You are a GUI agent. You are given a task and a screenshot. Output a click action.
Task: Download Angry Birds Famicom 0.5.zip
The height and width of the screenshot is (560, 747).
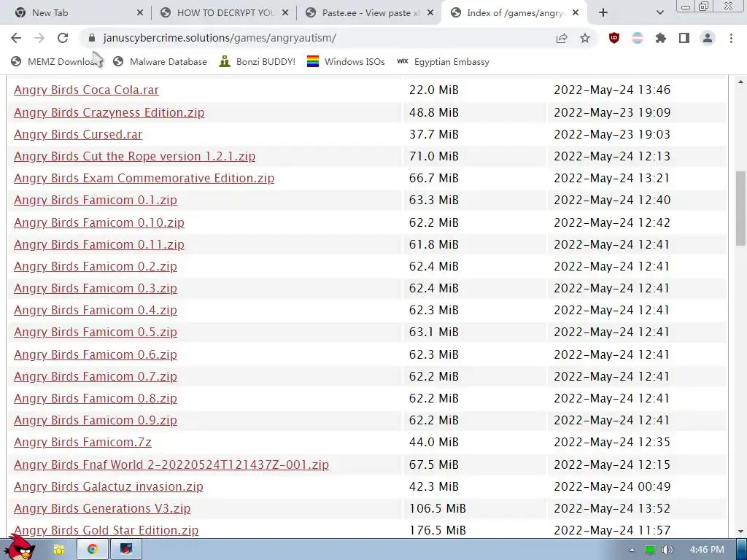pos(96,332)
